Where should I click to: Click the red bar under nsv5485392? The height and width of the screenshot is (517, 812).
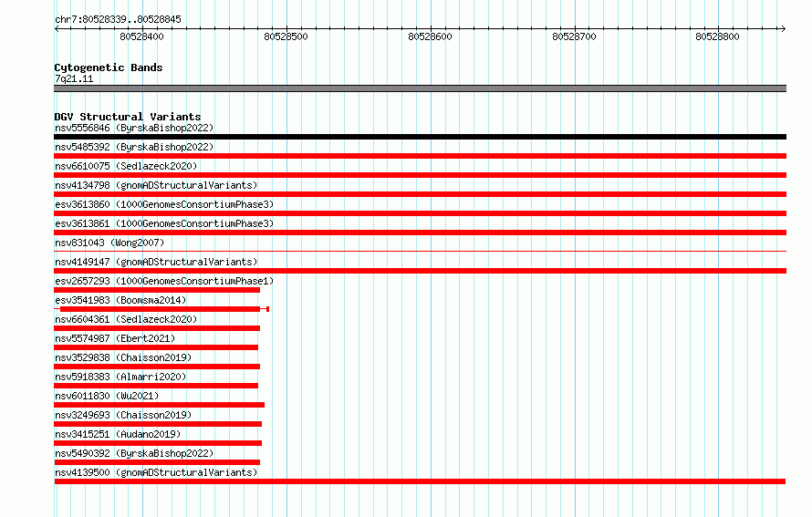pos(420,156)
